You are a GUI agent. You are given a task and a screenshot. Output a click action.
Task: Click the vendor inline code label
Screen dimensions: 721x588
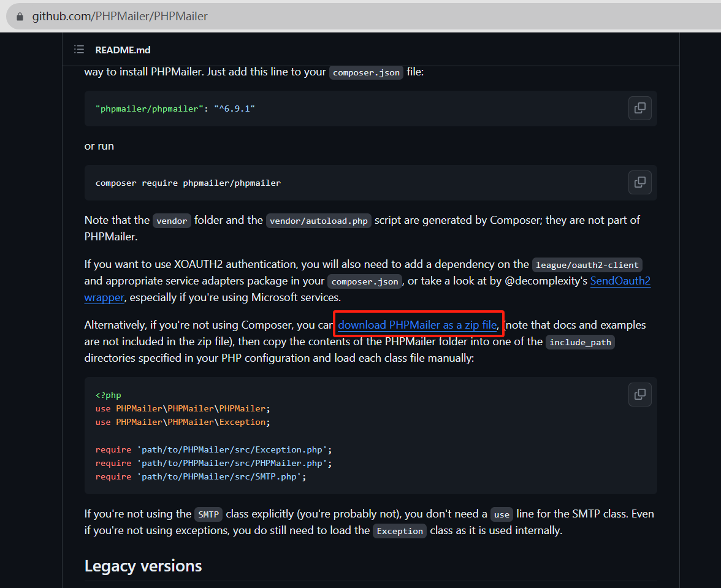pyautogui.click(x=172, y=221)
